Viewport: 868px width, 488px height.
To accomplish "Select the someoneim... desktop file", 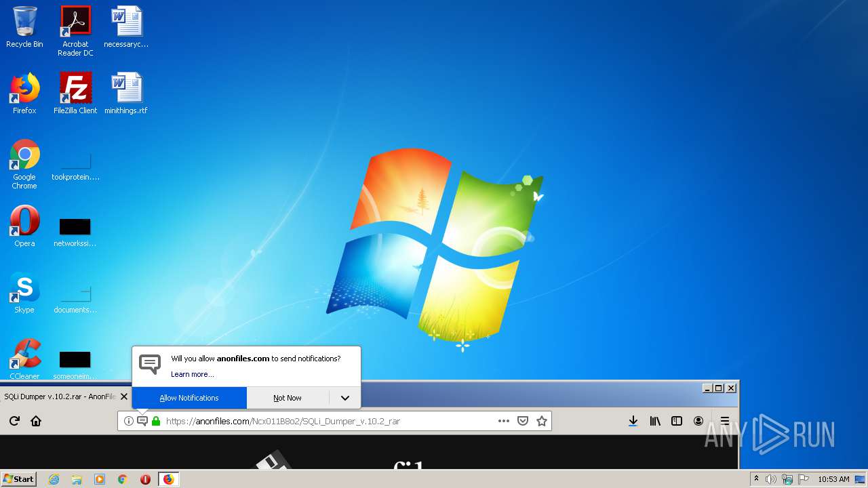I will click(x=75, y=365).
